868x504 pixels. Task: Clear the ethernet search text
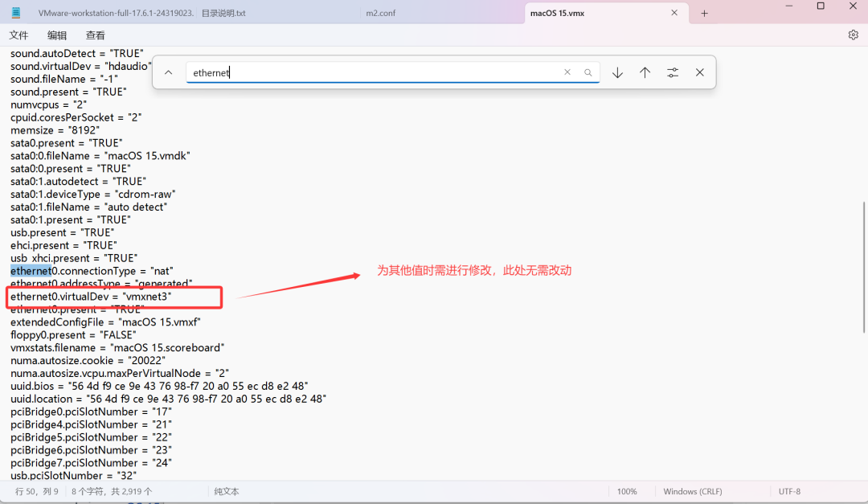pyautogui.click(x=567, y=72)
